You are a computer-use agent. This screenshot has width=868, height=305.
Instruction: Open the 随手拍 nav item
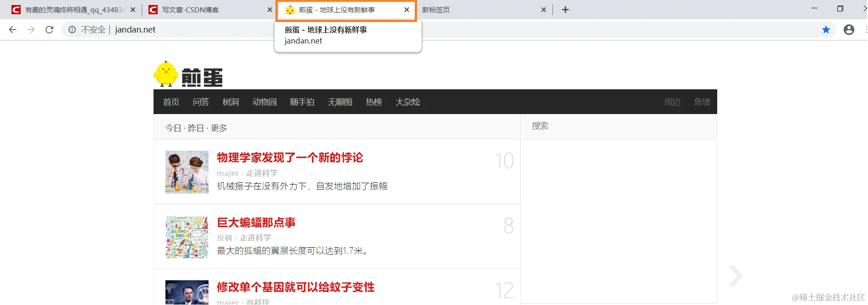point(302,102)
